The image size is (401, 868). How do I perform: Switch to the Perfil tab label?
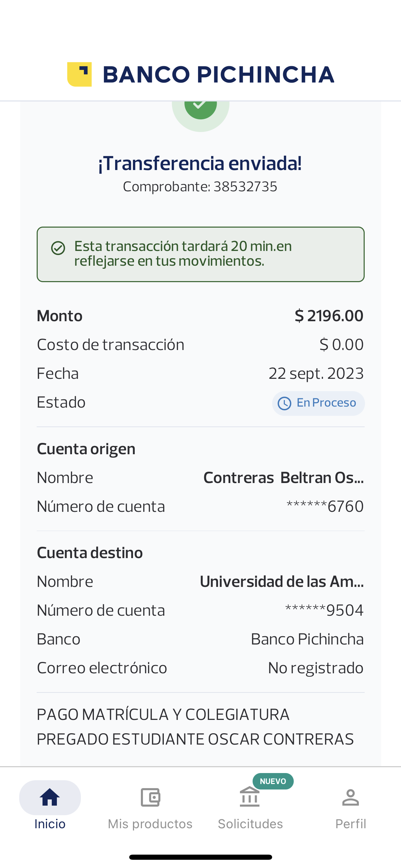click(x=350, y=824)
